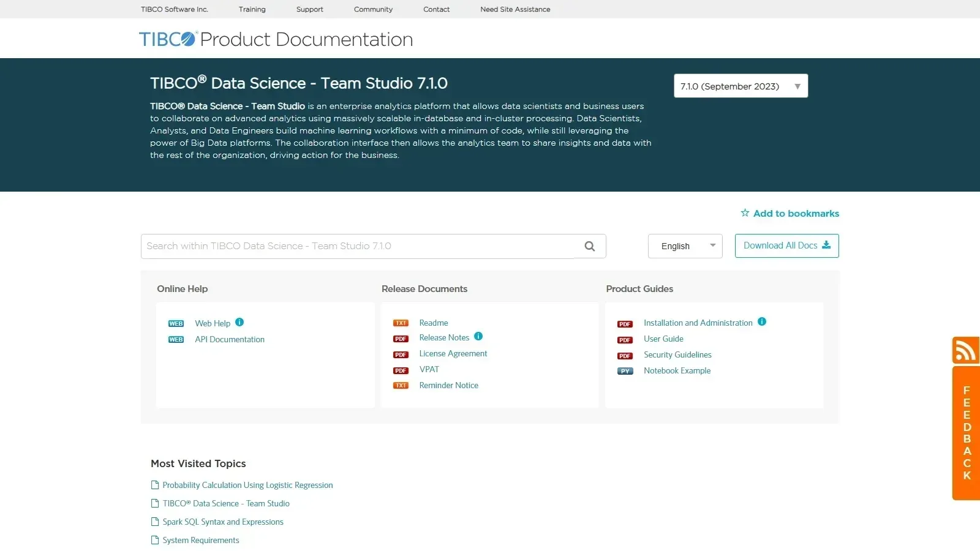Click the Add to bookmarks link
The width and height of the screenshot is (980, 551).
[796, 213]
